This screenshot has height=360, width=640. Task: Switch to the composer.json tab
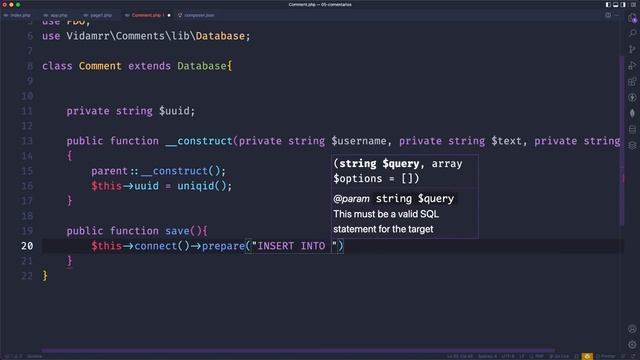tap(196, 15)
